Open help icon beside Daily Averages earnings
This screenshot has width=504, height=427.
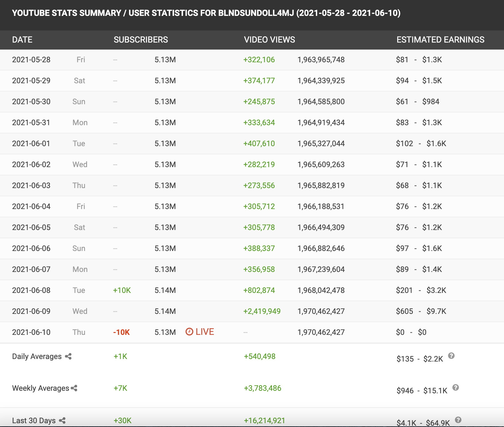pos(451,356)
